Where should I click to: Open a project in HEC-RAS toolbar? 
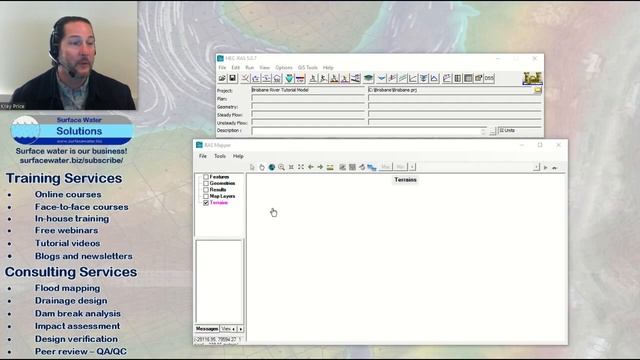point(222,78)
